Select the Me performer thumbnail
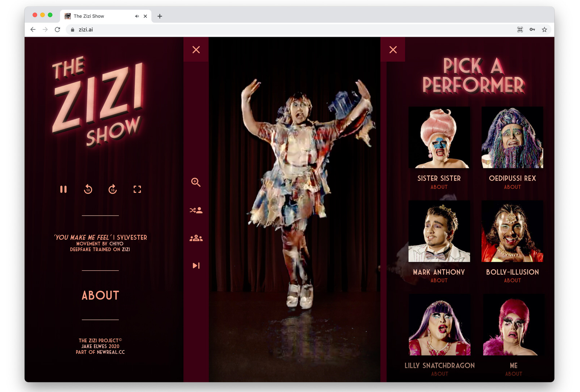 pyautogui.click(x=514, y=324)
